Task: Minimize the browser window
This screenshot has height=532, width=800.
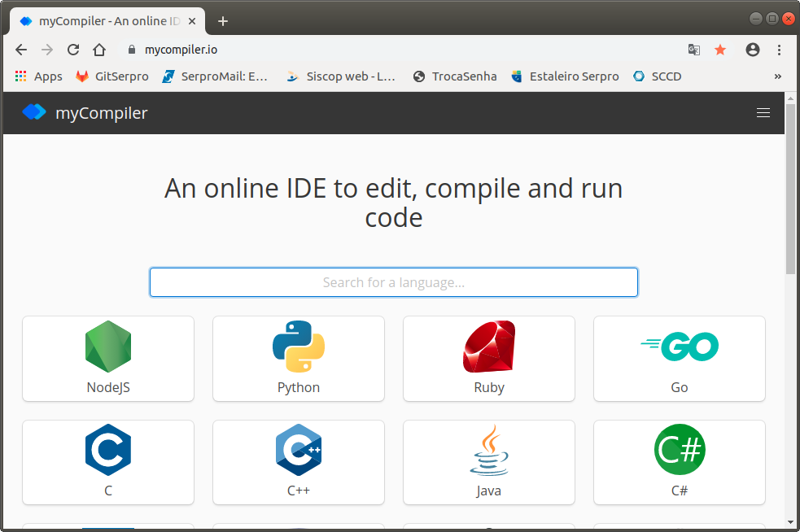Action: coord(755,19)
